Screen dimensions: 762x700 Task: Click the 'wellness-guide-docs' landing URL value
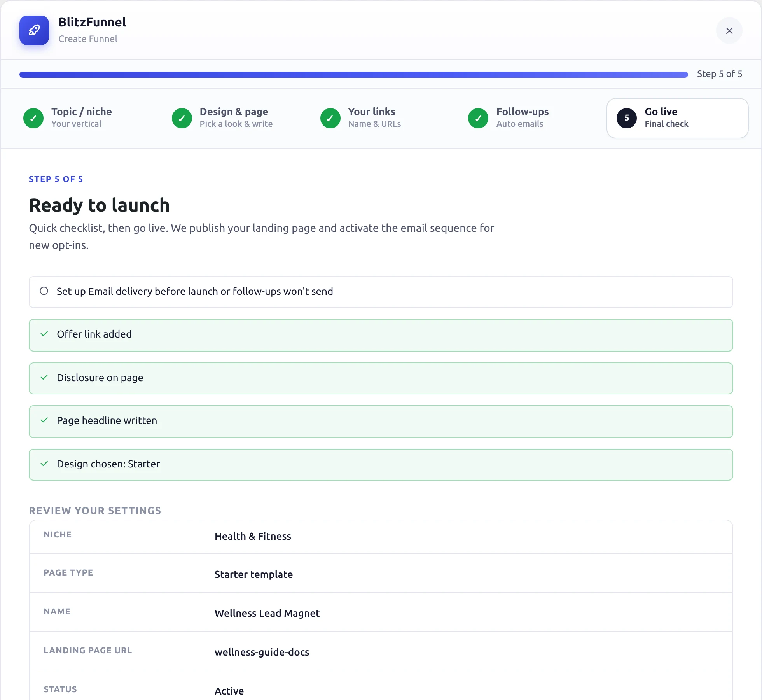coord(262,652)
